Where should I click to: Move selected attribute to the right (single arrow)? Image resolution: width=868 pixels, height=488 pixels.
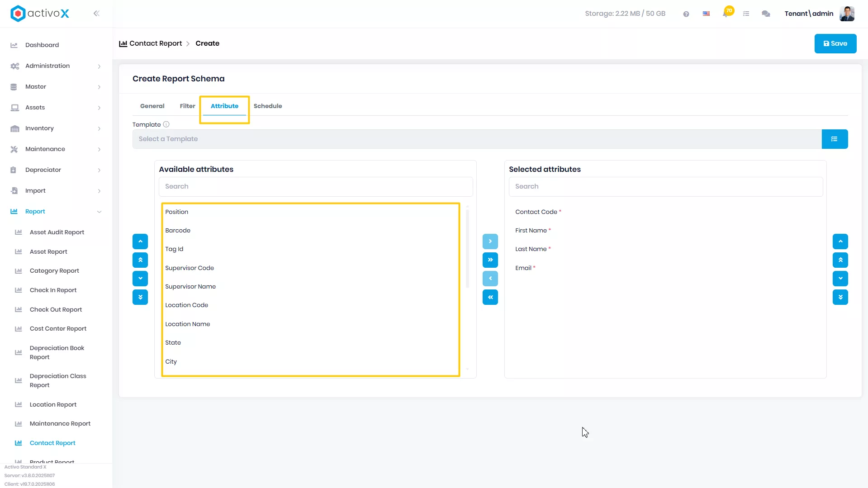click(x=490, y=242)
